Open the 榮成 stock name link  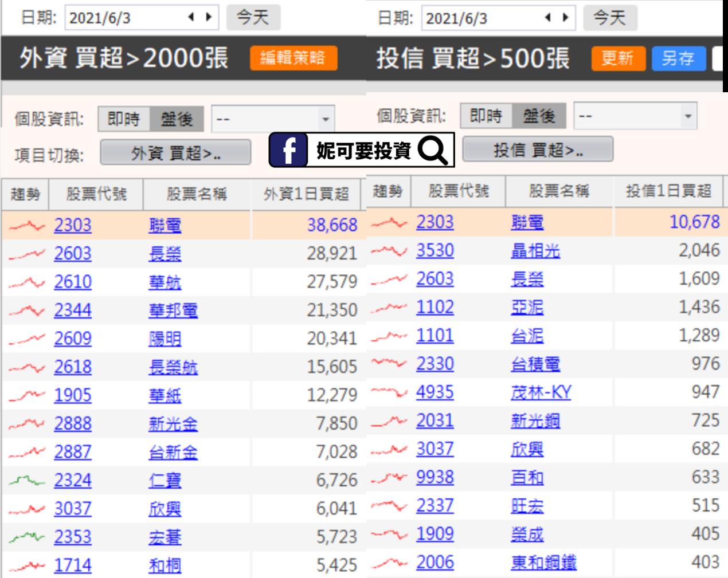point(527,534)
